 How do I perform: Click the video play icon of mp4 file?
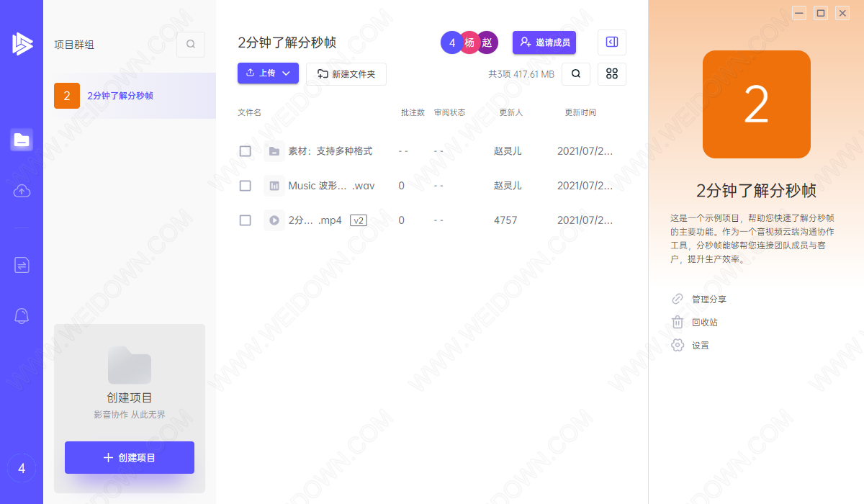point(274,220)
